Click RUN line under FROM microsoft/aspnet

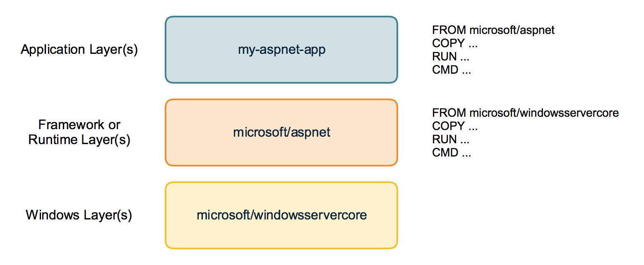[x=450, y=57]
